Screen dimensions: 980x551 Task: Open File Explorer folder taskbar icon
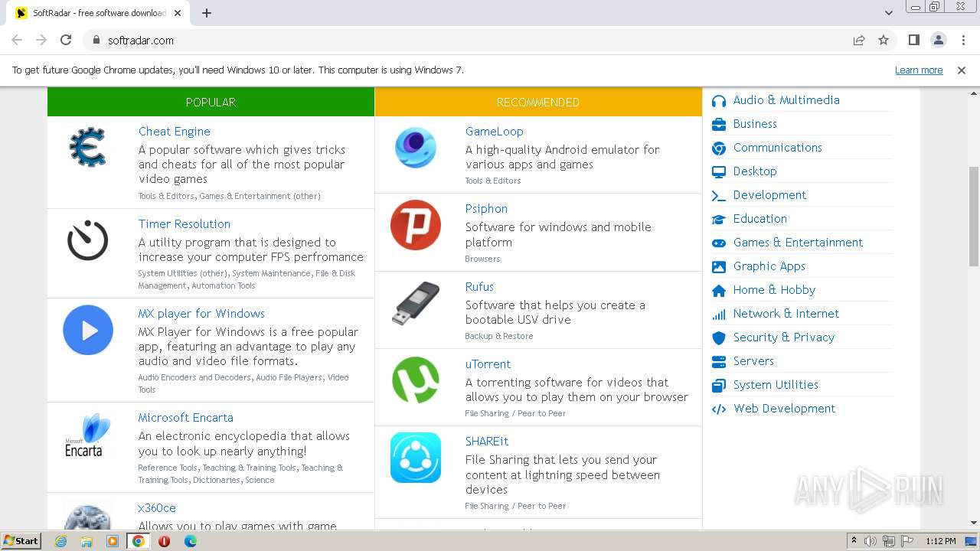click(x=87, y=541)
